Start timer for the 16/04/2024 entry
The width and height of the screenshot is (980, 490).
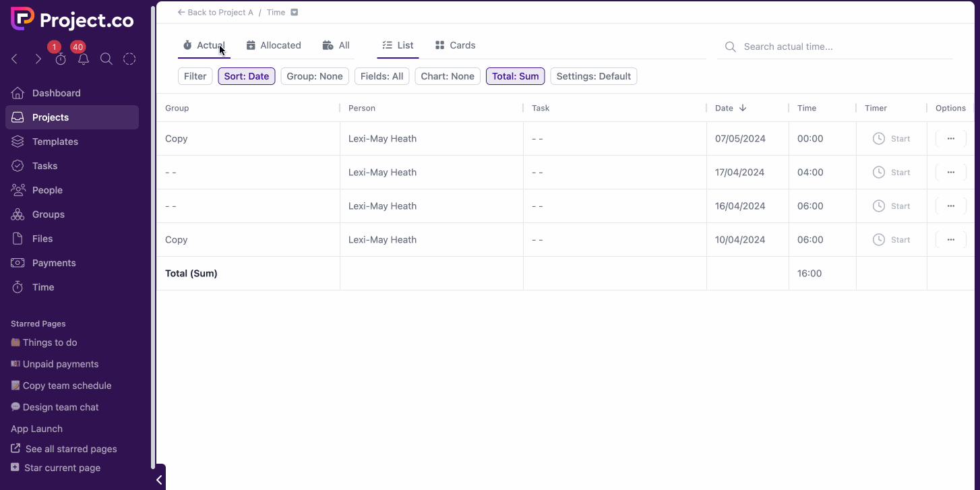click(x=891, y=206)
